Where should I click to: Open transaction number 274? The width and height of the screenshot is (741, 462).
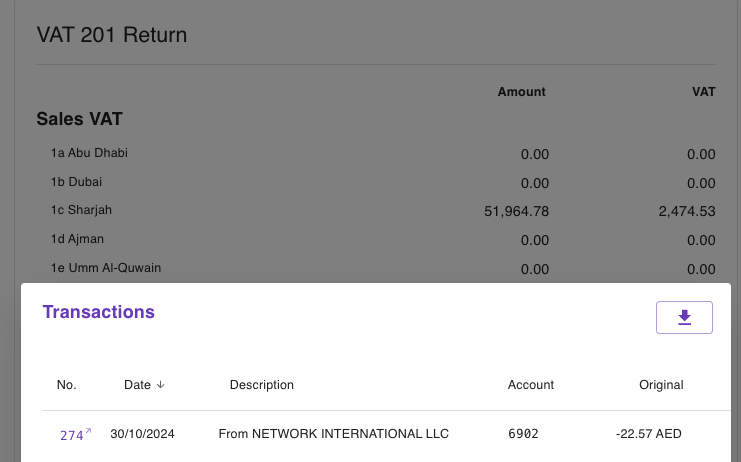pyautogui.click(x=71, y=435)
